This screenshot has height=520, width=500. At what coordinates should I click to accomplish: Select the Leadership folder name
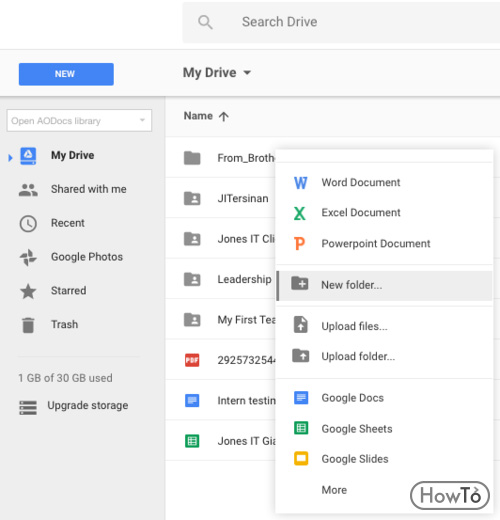click(x=245, y=279)
